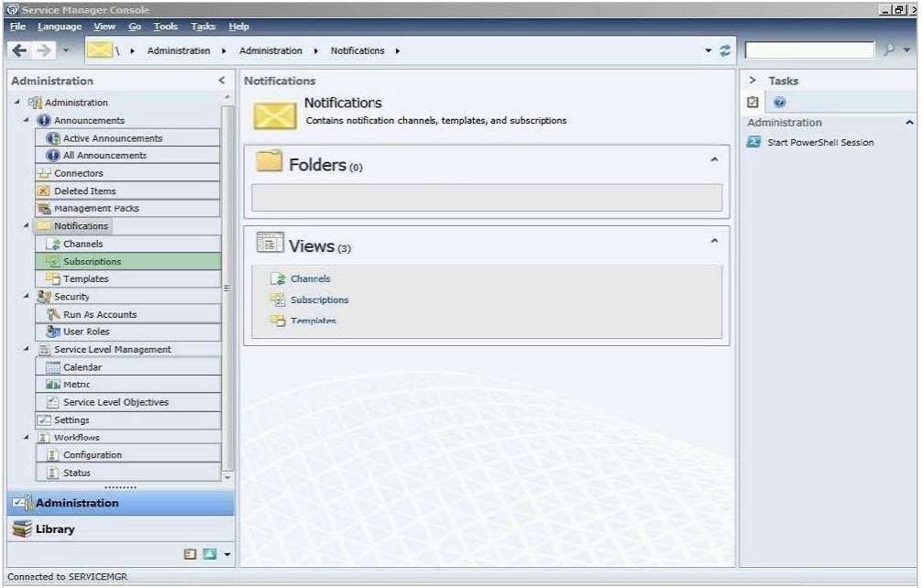Collapse the Announcements tree node
Viewport: 922px width, 588px height.
click(26, 120)
